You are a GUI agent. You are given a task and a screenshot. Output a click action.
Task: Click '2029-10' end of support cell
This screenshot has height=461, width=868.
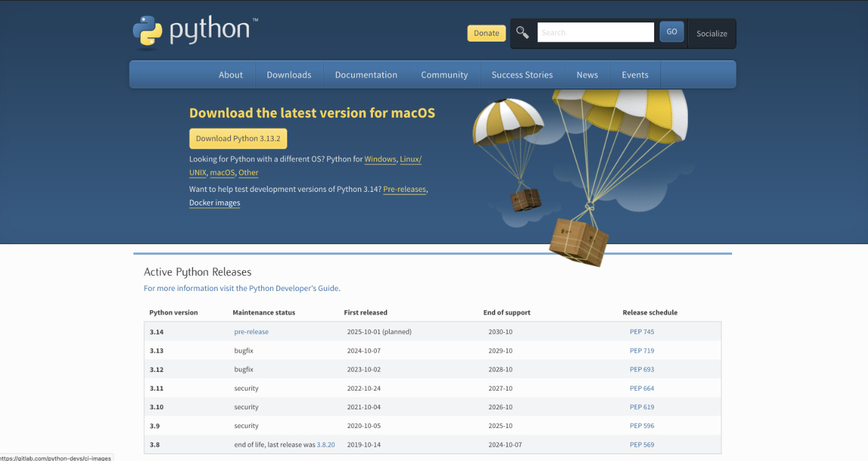tap(500, 351)
